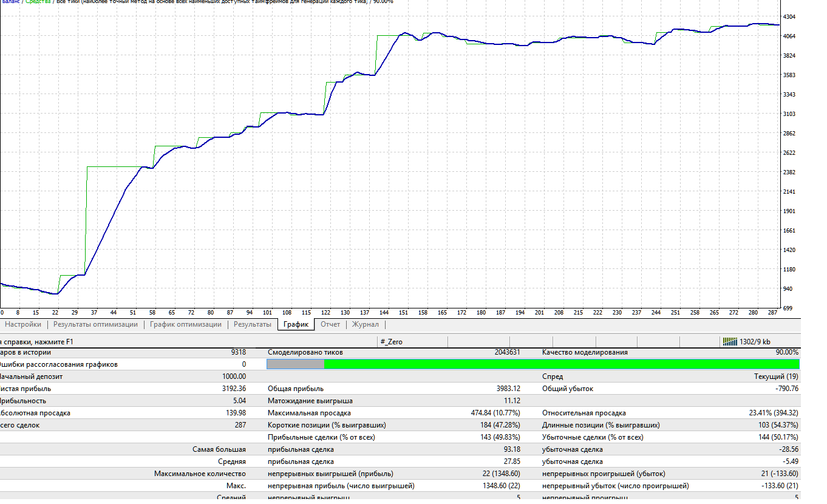Click the grey part of the progress bar
Image resolution: width=827 pixels, height=504 pixels.
click(x=295, y=364)
